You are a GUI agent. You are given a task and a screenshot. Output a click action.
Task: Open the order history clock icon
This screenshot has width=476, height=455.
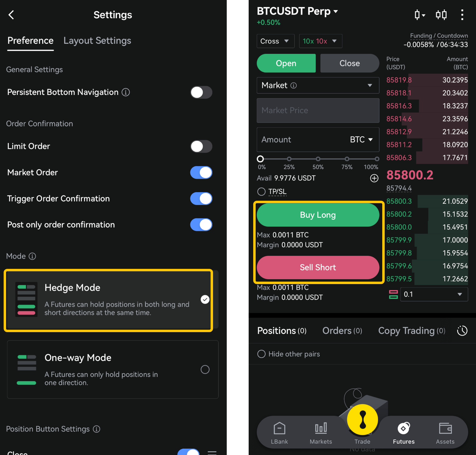click(x=462, y=331)
